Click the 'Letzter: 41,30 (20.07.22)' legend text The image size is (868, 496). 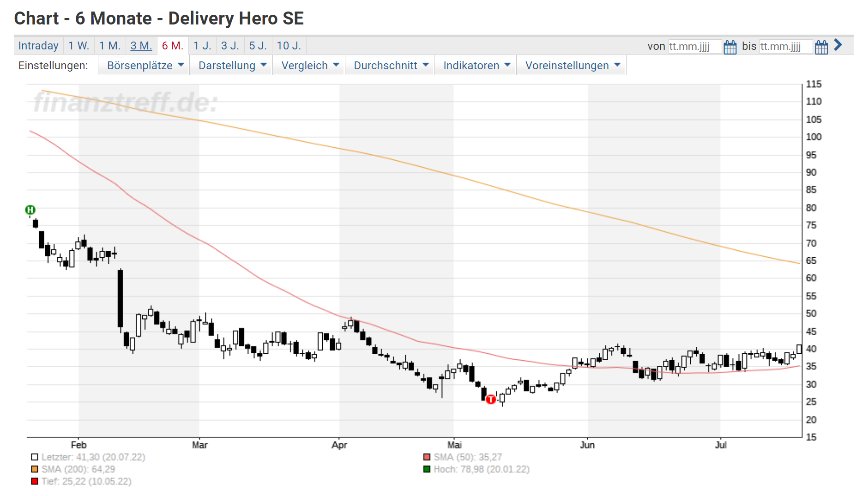click(x=93, y=457)
